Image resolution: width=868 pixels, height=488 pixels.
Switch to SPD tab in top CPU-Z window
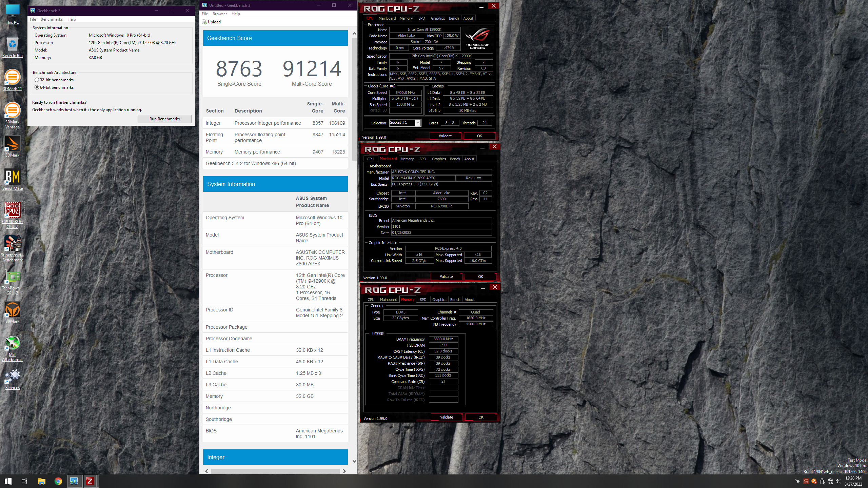tap(421, 18)
